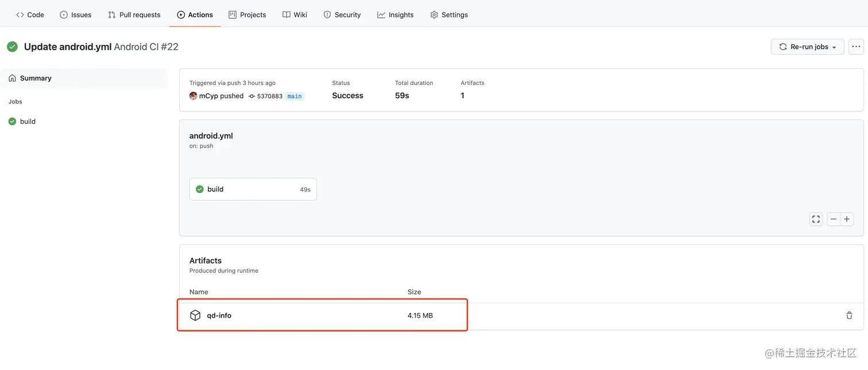
Task: Click the sidebar build job's green check
Action: tap(12, 121)
